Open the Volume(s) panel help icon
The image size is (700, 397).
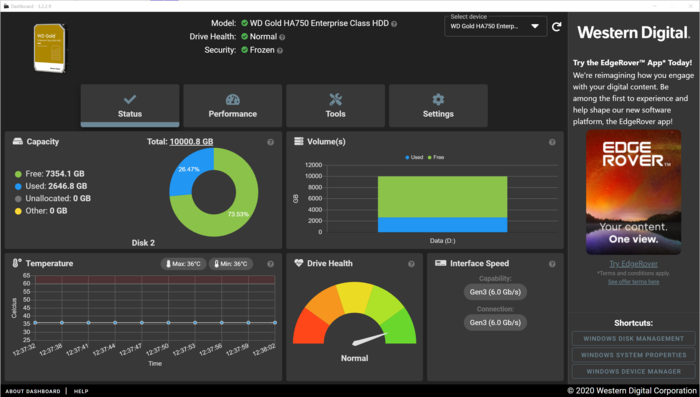tap(552, 142)
